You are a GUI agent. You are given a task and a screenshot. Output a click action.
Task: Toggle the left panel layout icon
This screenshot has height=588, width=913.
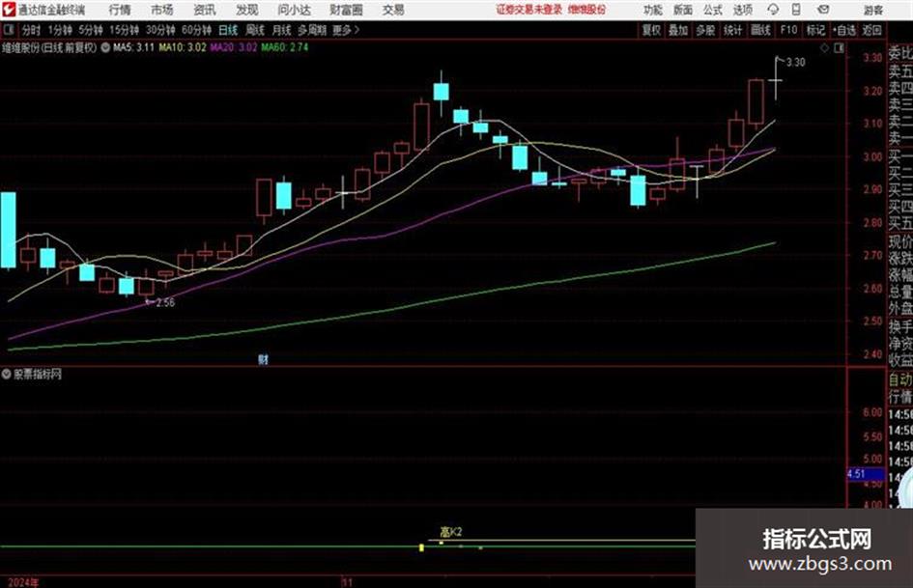point(8,30)
